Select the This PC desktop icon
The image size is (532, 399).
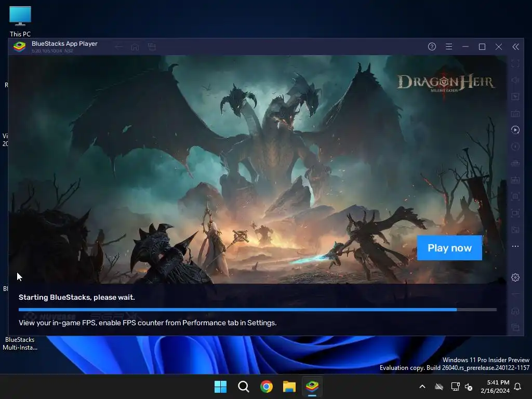pos(20,21)
